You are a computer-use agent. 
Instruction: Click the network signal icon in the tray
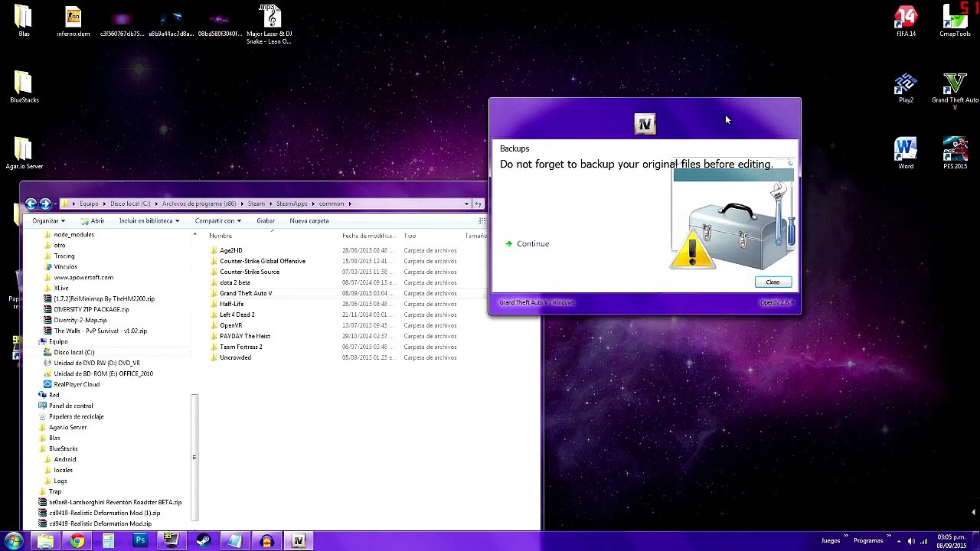point(923,541)
